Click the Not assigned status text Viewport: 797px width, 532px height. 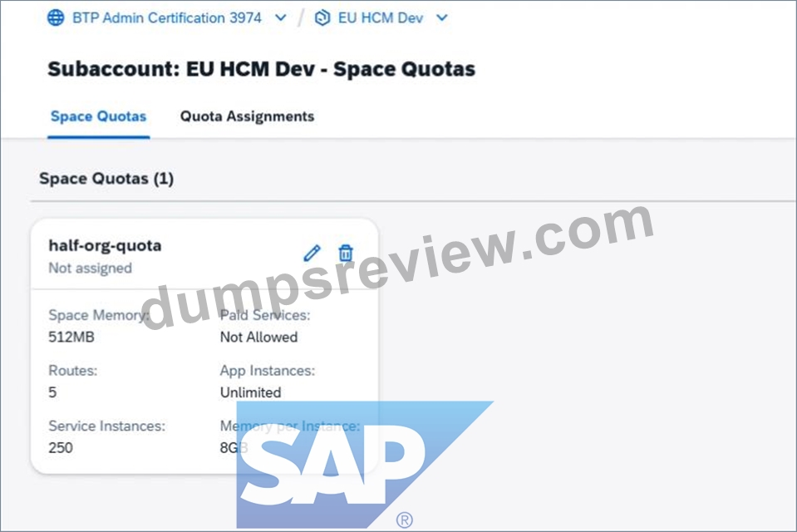tap(90, 268)
